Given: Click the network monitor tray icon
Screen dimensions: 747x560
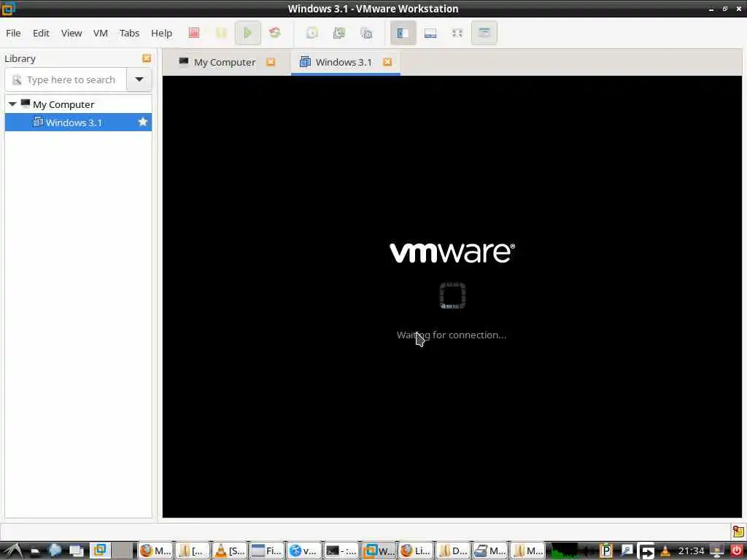Looking at the screenshot, I should [x=717, y=551].
